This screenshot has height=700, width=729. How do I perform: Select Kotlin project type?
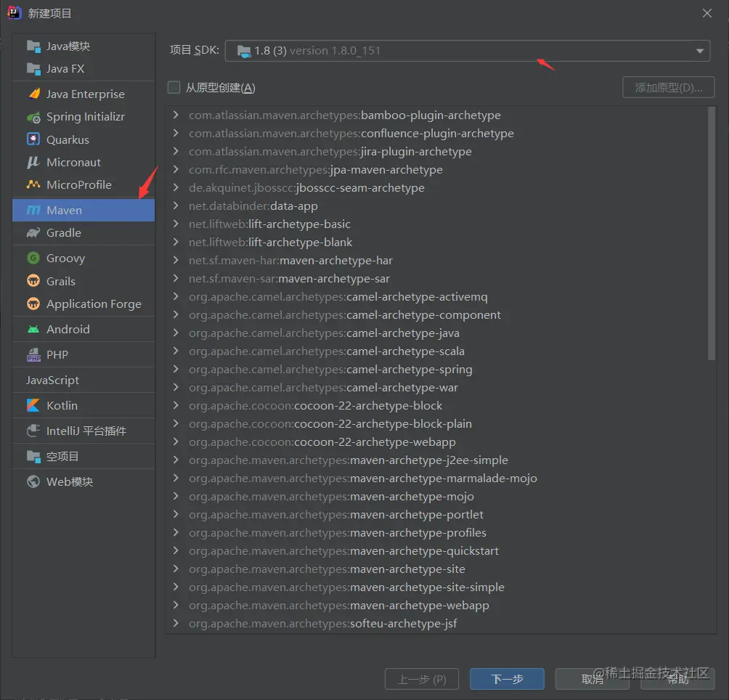[84, 405]
